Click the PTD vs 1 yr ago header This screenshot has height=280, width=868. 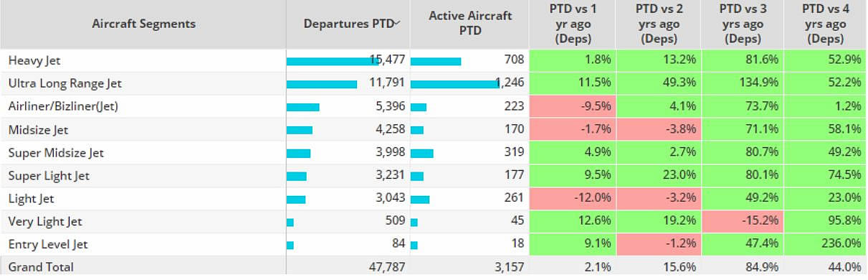pos(572,24)
